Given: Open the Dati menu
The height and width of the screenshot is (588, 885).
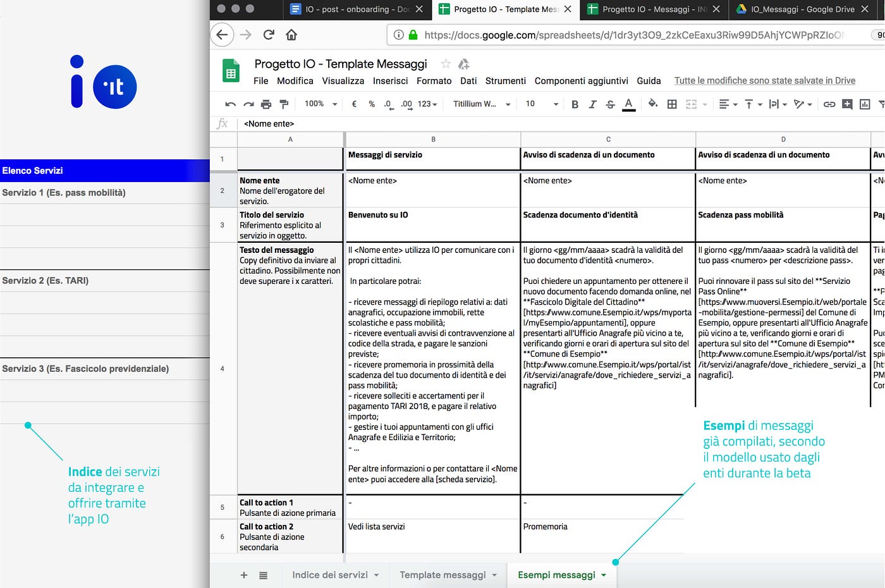Looking at the screenshot, I should (468, 81).
